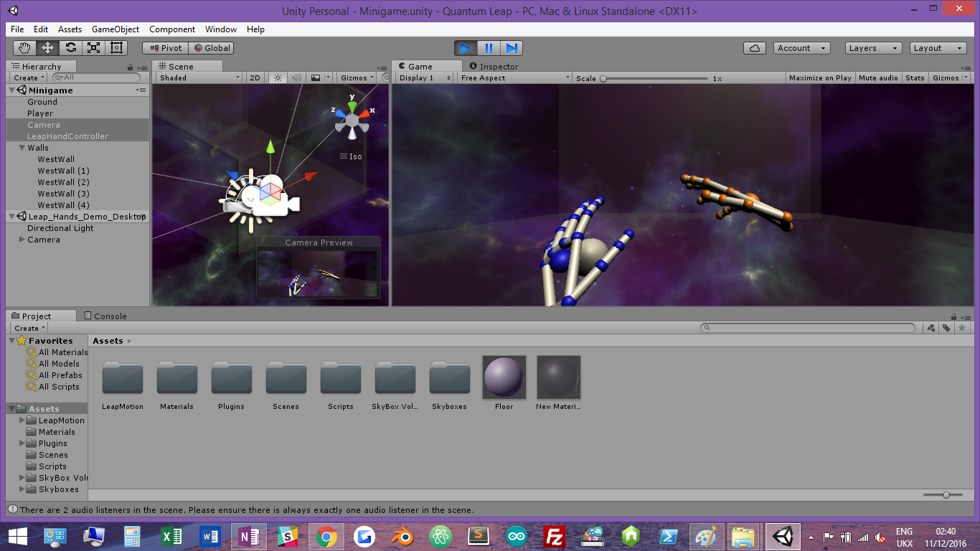Click the Play button
980x551 pixels.
[x=466, y=48]
